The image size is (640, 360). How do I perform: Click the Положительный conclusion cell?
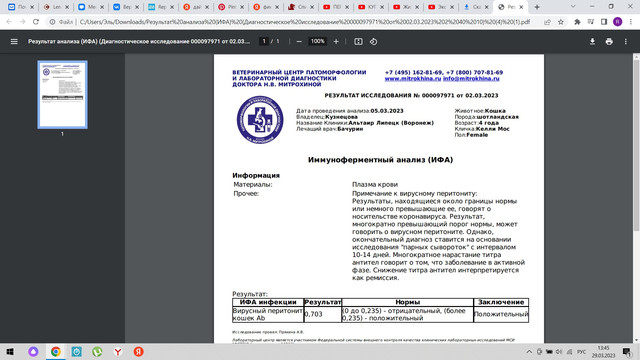tap(501, 314)
